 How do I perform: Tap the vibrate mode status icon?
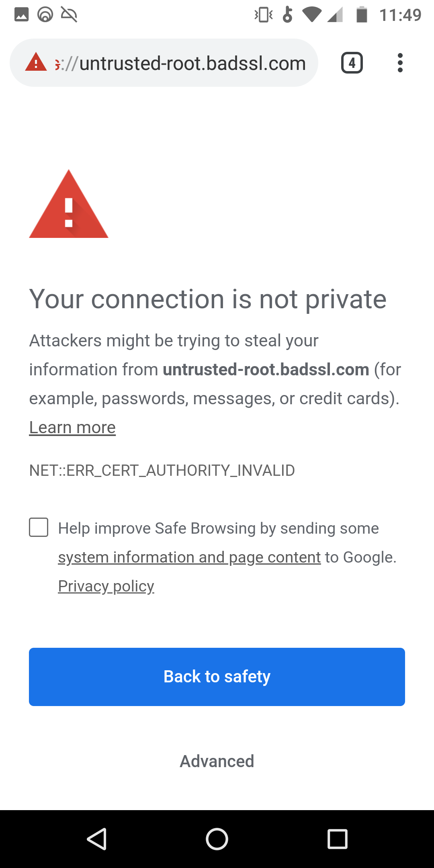pos(263,15)
